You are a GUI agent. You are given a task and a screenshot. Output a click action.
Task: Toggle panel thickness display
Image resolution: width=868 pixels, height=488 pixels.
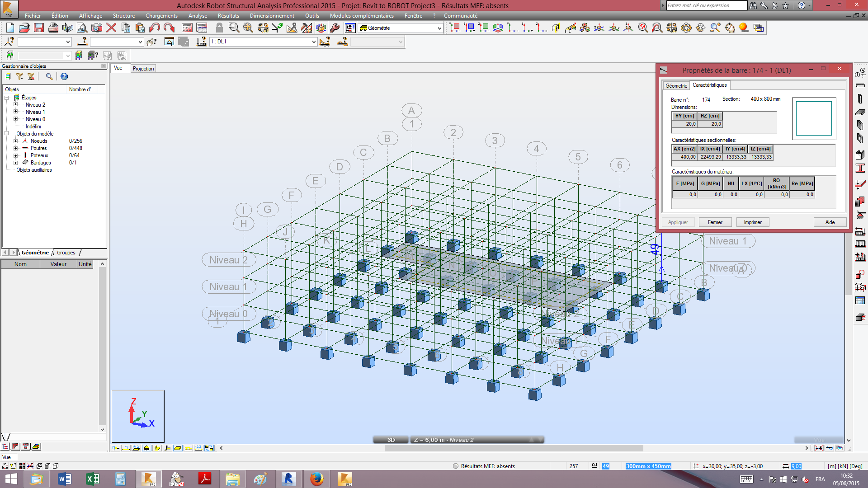[178, 448]
